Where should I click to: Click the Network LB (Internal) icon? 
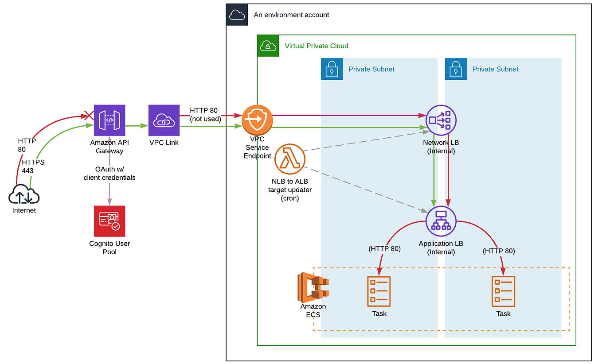coord(441,120)
